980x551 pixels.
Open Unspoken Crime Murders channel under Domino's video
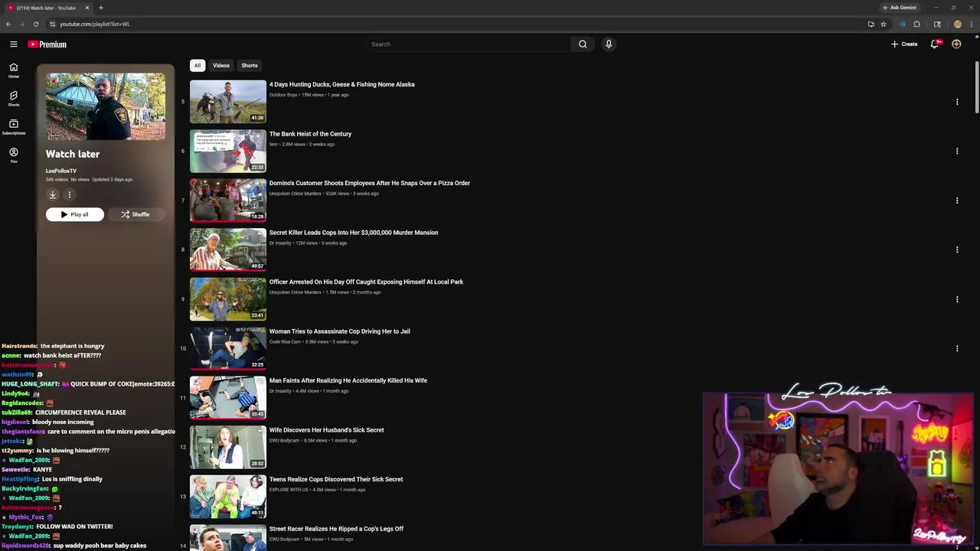click(x=296, y=194)
